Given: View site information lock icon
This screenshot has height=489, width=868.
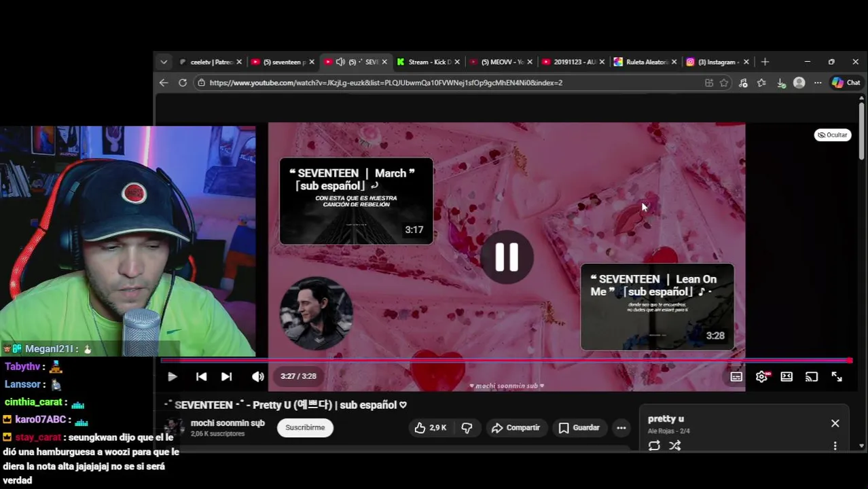Looking at the screenshot, I should (201, 82).
